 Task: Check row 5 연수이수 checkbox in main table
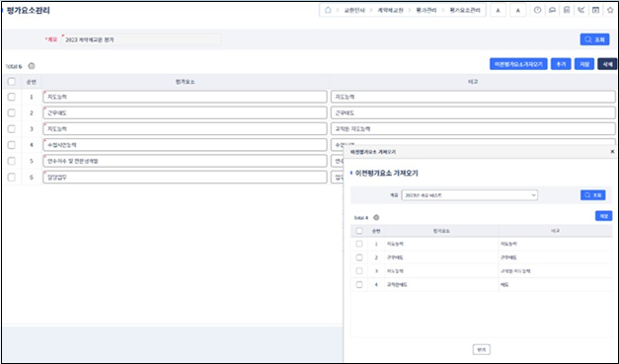click(x=12, y=161)
